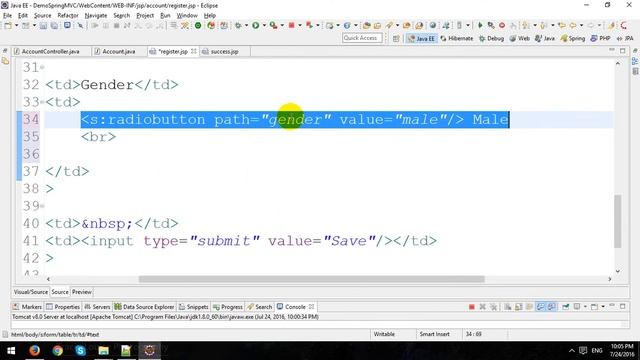The width and height of the screenshot is (640, 360).
Task: Open the Window menu
Action: [187, 16]
